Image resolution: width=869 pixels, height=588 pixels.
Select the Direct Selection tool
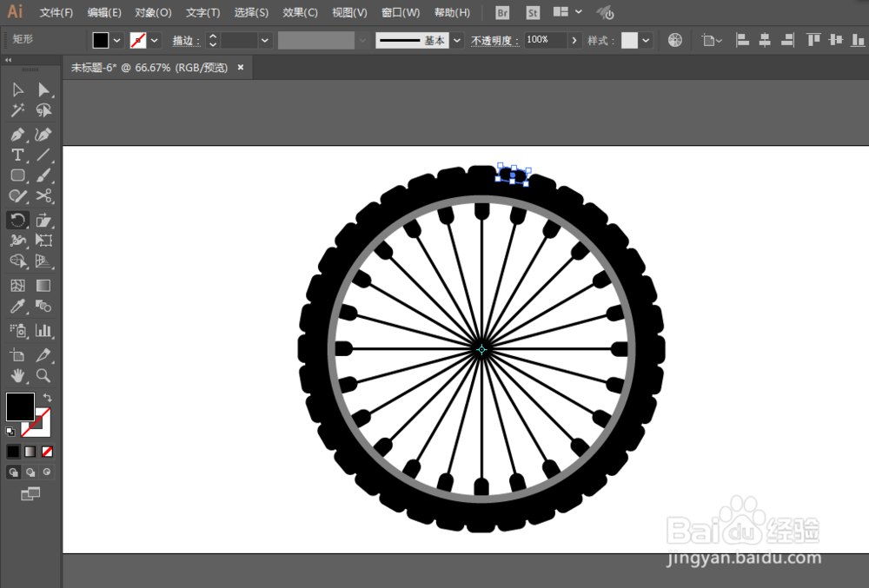[x=43, y=89]
